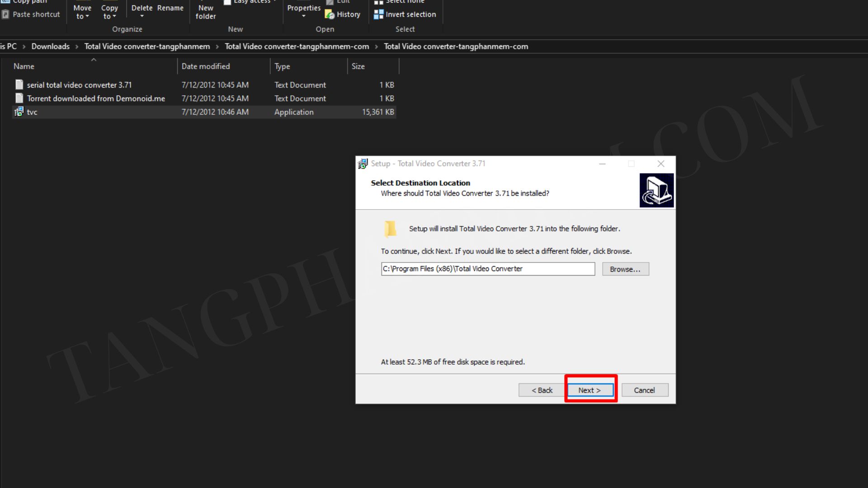
Task: Click New folder in the ribbon
Action: coord(206,12)
